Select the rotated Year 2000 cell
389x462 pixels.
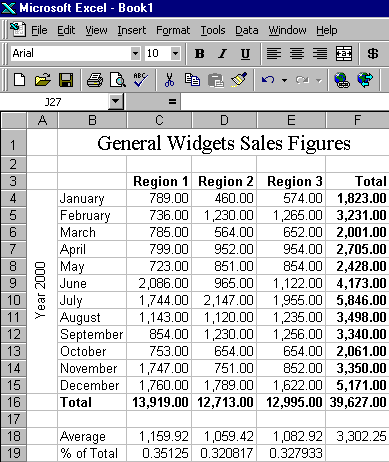coord(42,292)
